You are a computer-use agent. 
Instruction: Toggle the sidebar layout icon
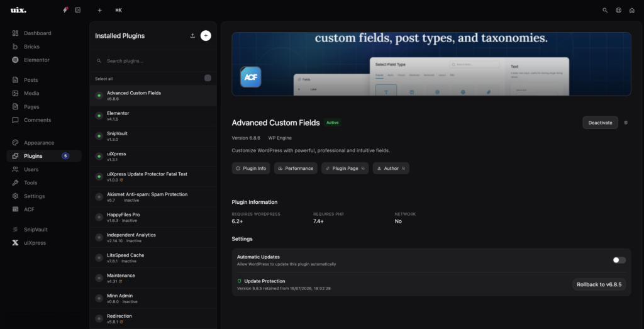click(x=77, y=10)
